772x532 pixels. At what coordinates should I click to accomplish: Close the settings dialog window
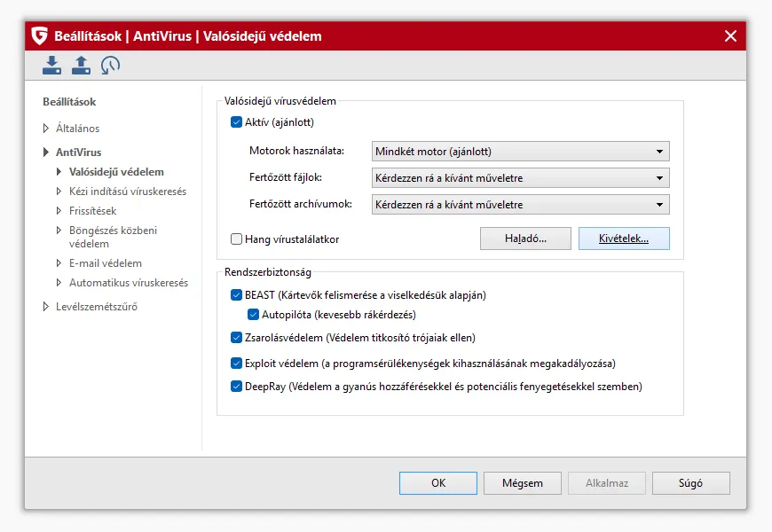(x=730, y=36)
